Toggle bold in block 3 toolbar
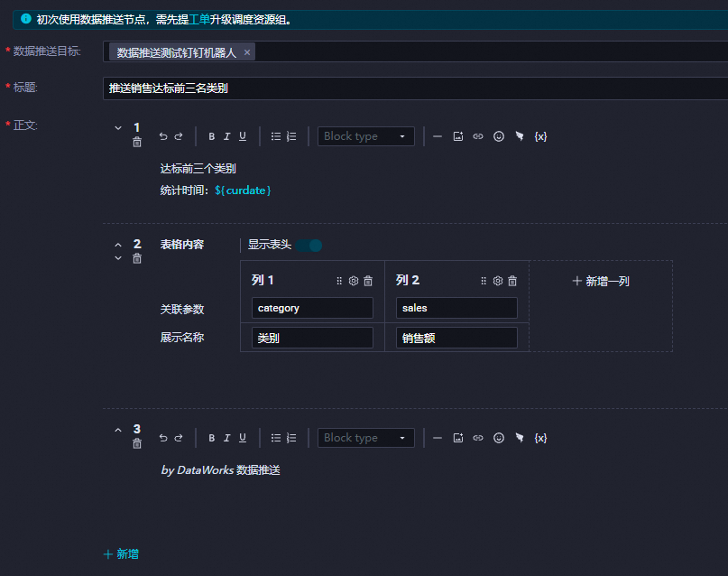The width and height of the screenshot is (728, 576). tap(211, 438)
